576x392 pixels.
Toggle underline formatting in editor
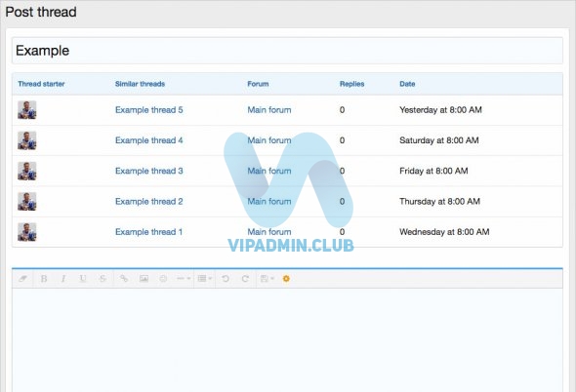coord(83,279)
